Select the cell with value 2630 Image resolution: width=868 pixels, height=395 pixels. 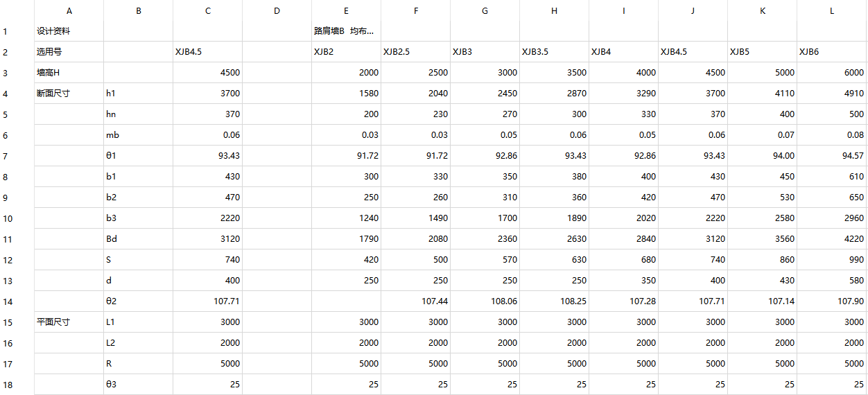[554, 239]
